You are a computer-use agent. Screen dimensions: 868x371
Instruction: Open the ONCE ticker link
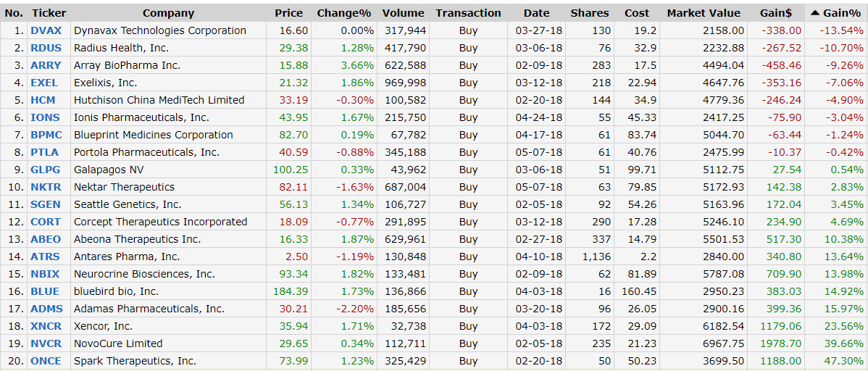[46, 361]
